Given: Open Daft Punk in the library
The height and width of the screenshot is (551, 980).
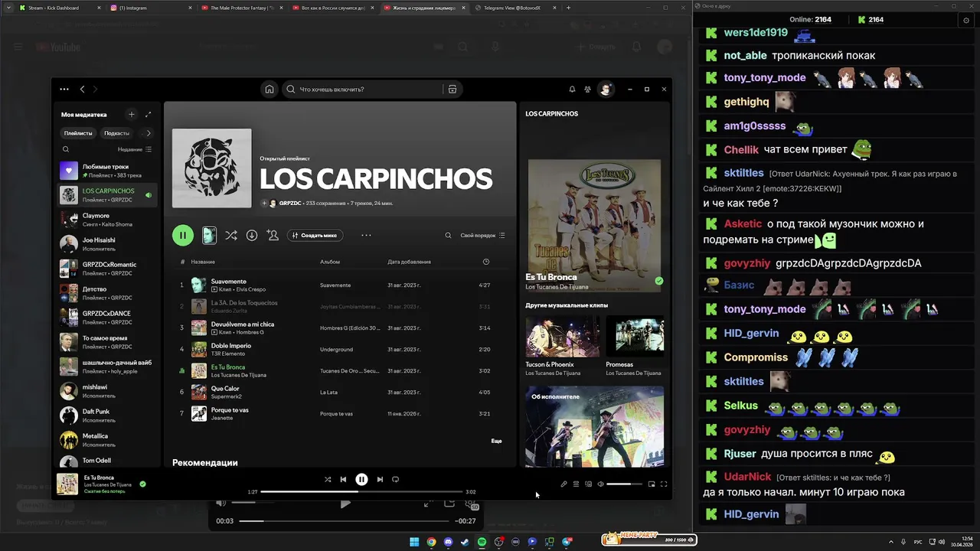Looking at the screenshot, I should (x=108, y=416).
